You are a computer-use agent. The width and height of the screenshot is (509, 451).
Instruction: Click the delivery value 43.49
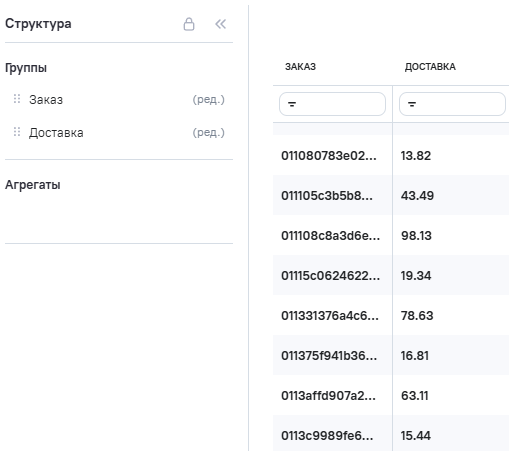point(417,196)
